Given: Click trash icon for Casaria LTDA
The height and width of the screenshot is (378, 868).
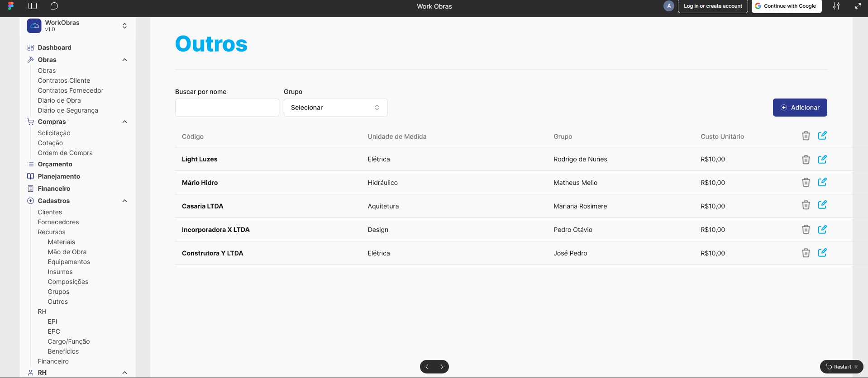Looking at the screenshot, I should [806, 205].
